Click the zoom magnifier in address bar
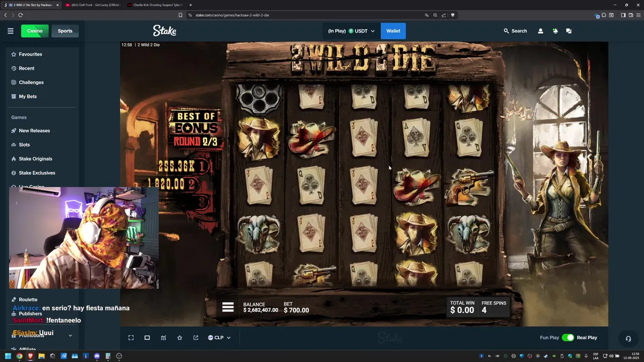The width and height of the screenshot is (644, 362). (x=435, y=15)
